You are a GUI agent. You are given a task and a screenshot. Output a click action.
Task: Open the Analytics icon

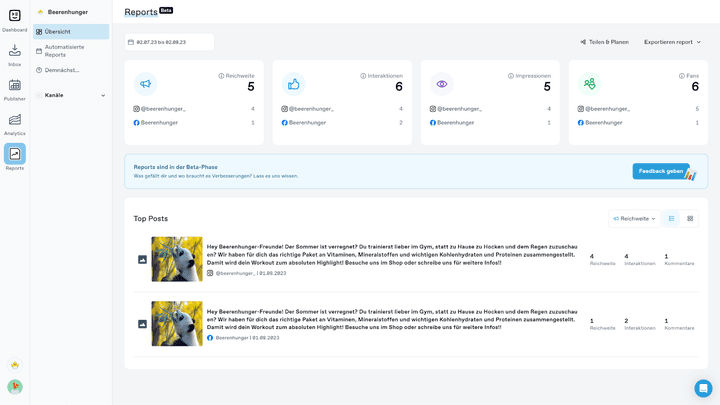click(15, 119)
